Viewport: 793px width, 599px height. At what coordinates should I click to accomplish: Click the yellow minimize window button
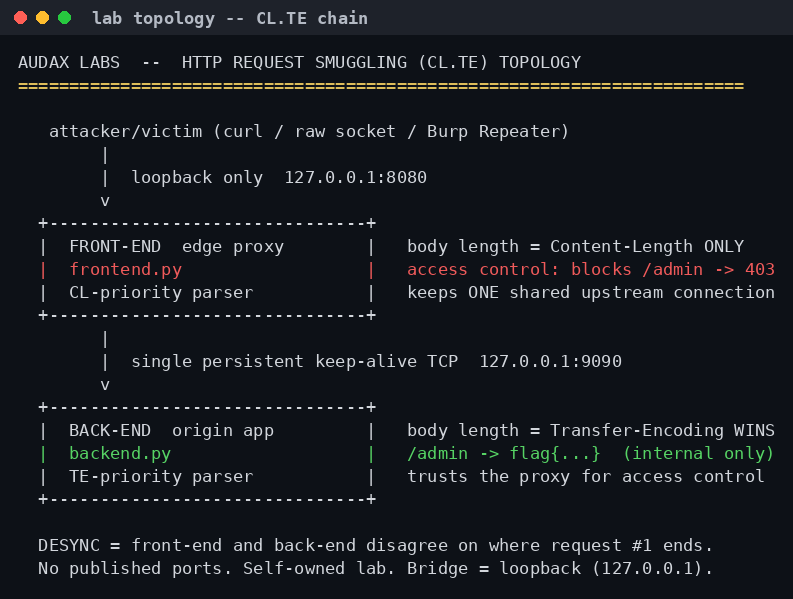(x=42, y=18)
